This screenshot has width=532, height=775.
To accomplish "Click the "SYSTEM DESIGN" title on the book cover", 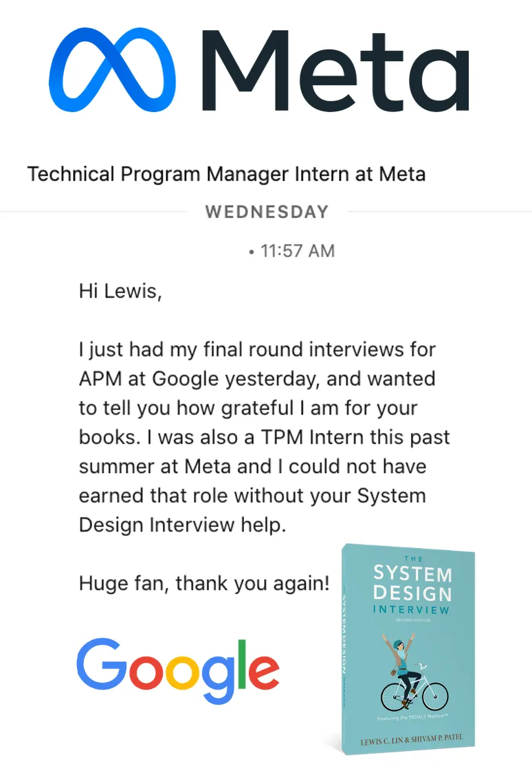I will pyautogui.click(x=412, y=582).
